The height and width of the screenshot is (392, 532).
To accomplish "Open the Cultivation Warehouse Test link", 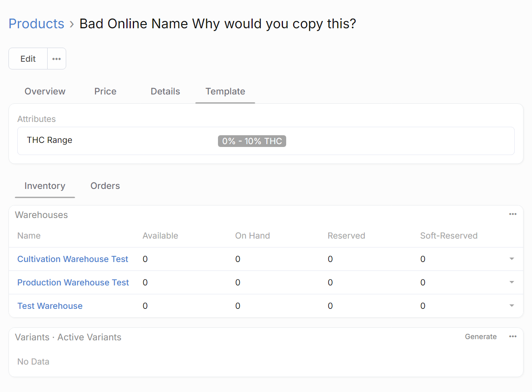I will pos(73,259).
